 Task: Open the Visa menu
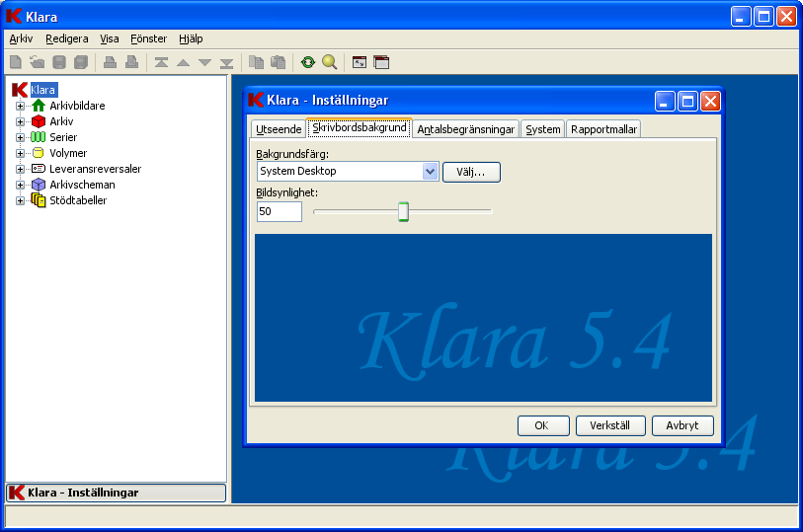(x=109, y=38)
